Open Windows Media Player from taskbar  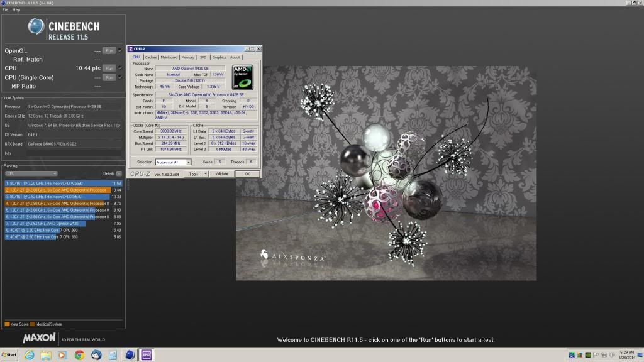62,355
